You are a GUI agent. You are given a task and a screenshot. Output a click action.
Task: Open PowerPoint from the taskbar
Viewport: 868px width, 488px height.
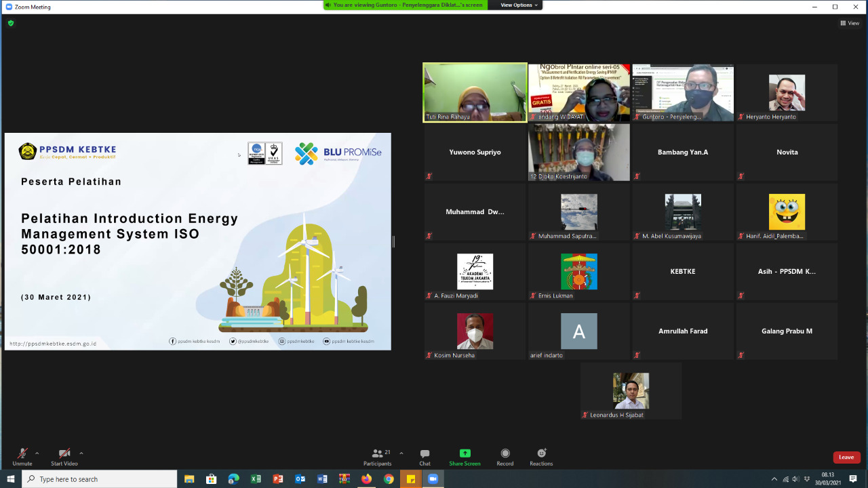point(278,479)
